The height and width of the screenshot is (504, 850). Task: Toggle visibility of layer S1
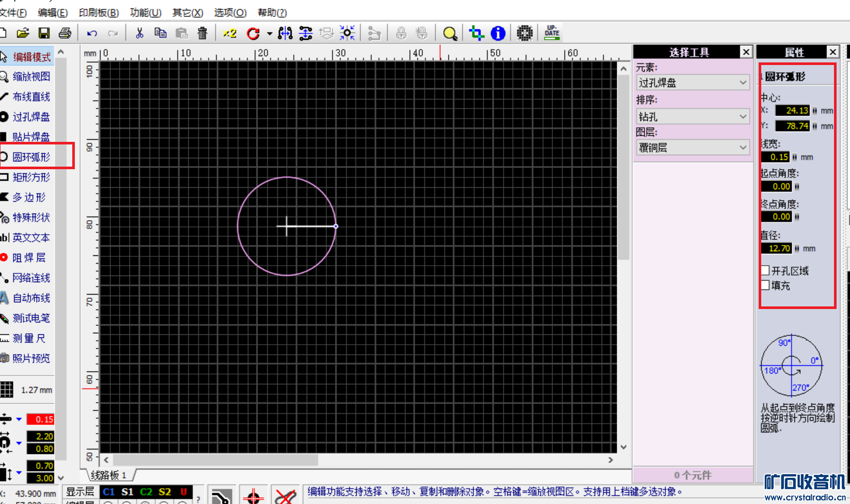(127, 492)
